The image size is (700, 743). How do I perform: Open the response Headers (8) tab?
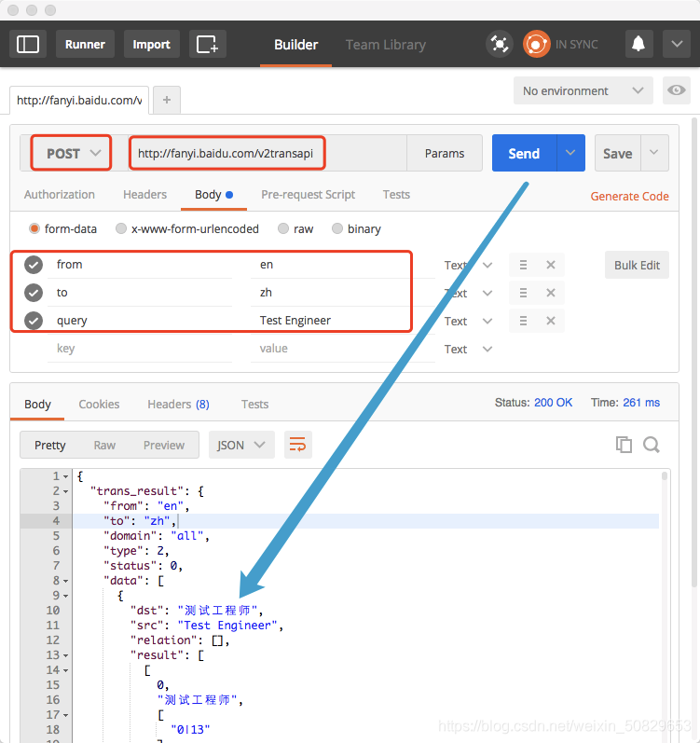click(179, 405)
